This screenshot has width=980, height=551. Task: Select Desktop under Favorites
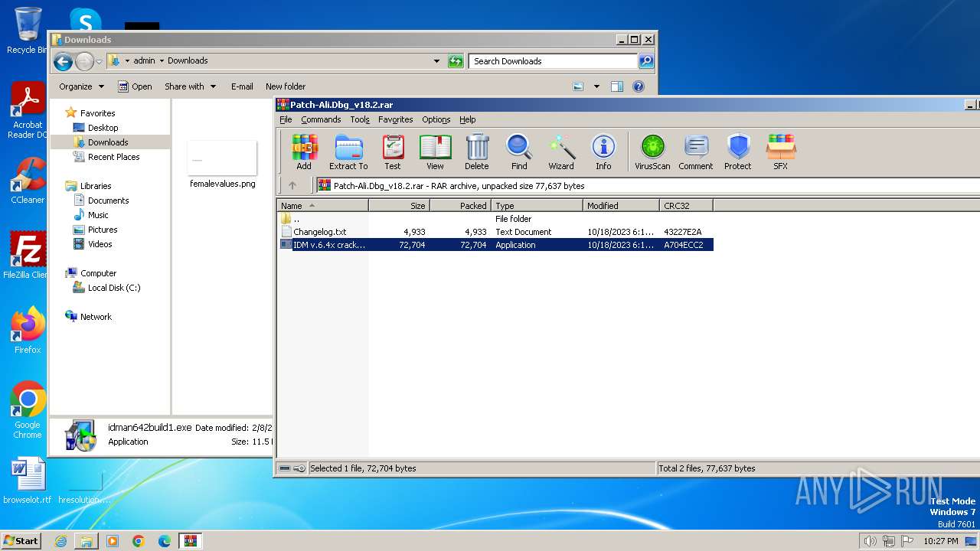pyautogui.click(x=103, y=128)
